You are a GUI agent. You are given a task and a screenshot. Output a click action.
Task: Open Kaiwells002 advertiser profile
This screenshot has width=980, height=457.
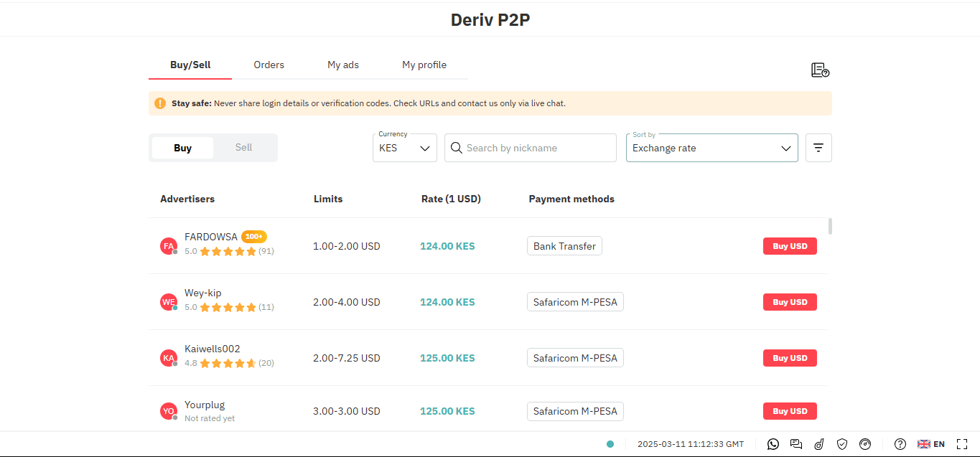click(x=212, y=348)
